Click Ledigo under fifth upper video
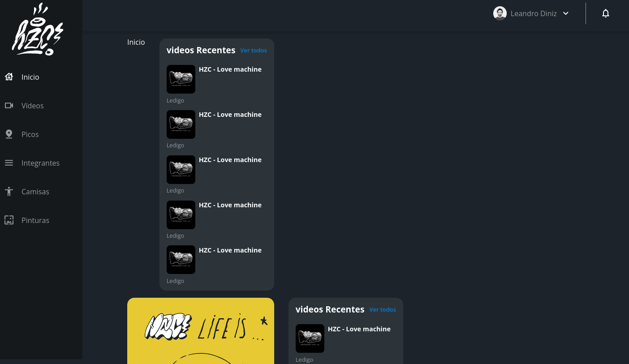Image resolution: width=629 pixels, height=364 pixels. coord(175,281)
